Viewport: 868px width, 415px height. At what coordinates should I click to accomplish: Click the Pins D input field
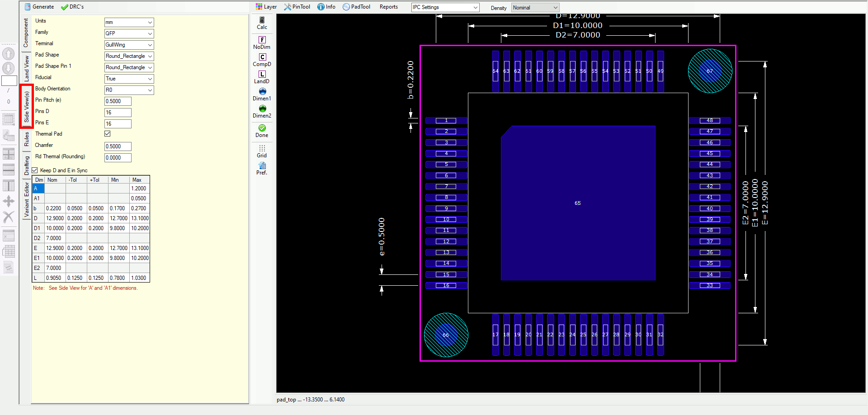click(x=118, y=113)
